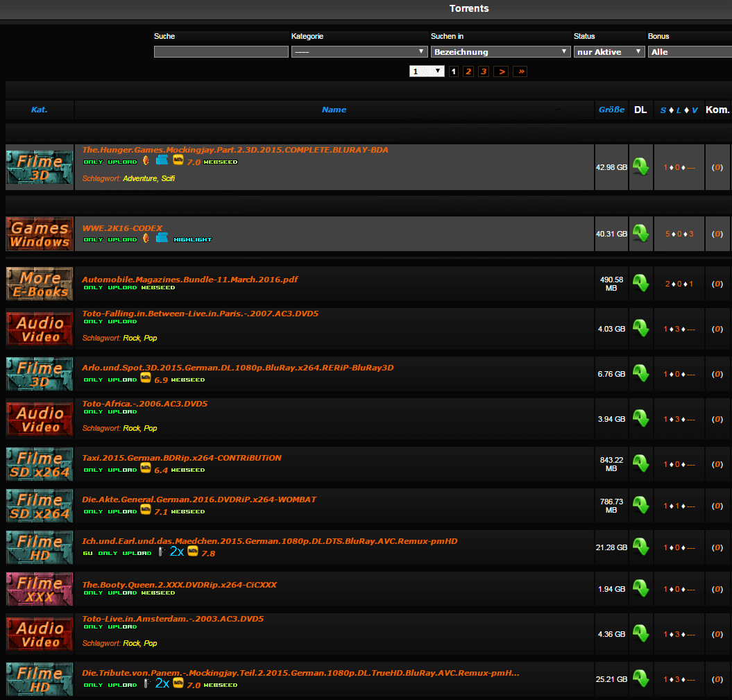Click IMDb icon in Taxi.2015 row
Image resolution: width=732 pixels, height=700 pixels.
point(146,468)
